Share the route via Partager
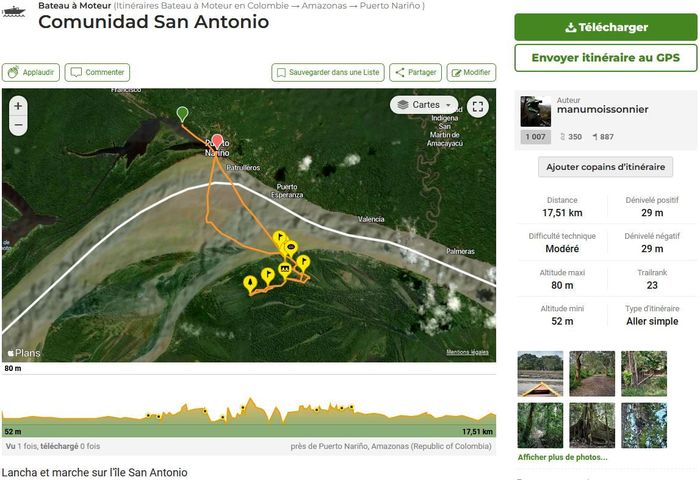Screen dimensions: 700x480 click(415, 72)
